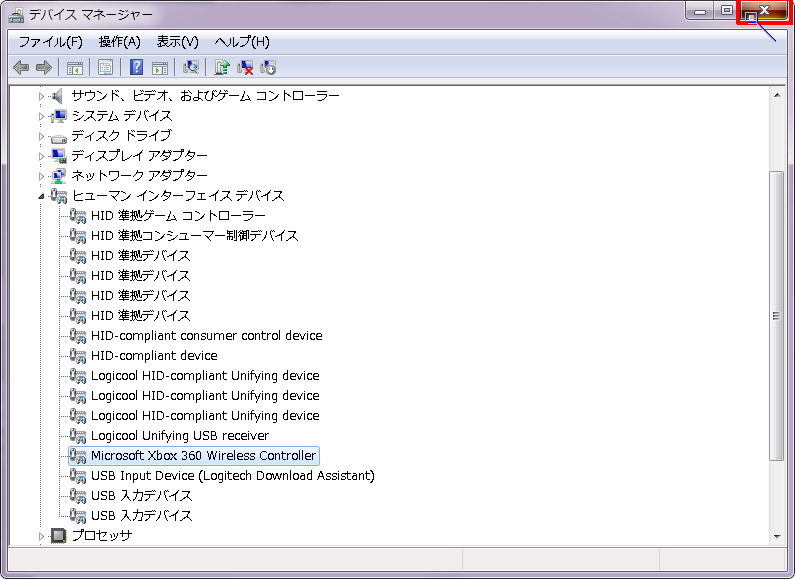Expand the ディスプレイ アダプター node

(x=41, y=156)
